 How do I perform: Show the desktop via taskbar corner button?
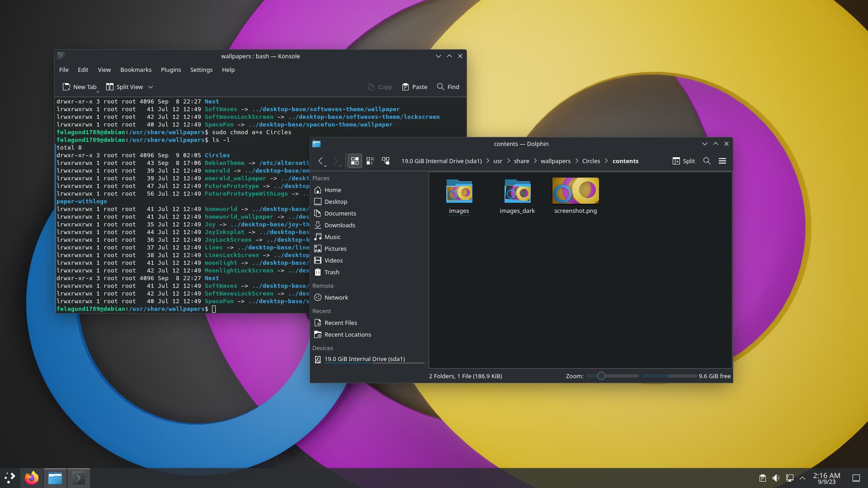pyautogui.click(x=856, y=478)
